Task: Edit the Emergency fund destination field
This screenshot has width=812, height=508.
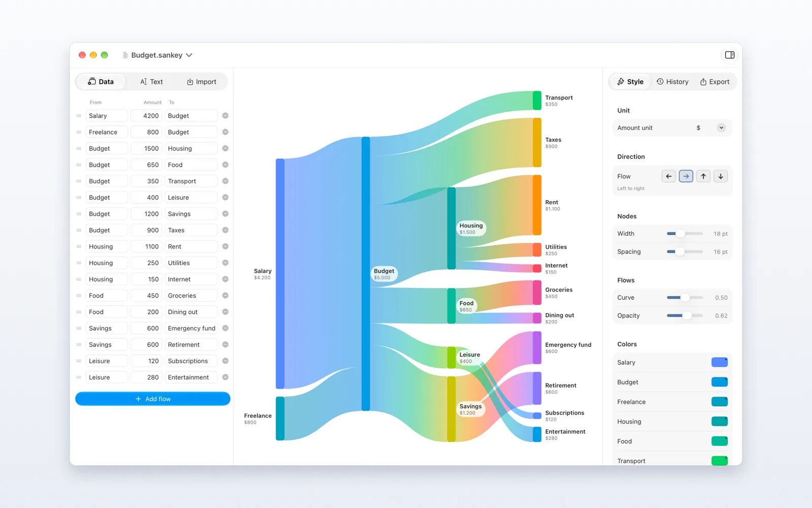Action: click(191, 328)
